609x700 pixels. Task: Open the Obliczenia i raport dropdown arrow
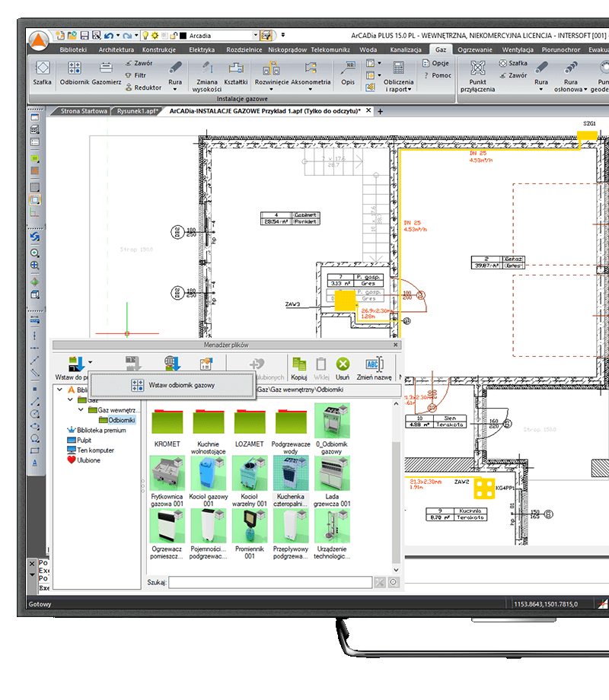coord(410,89)
